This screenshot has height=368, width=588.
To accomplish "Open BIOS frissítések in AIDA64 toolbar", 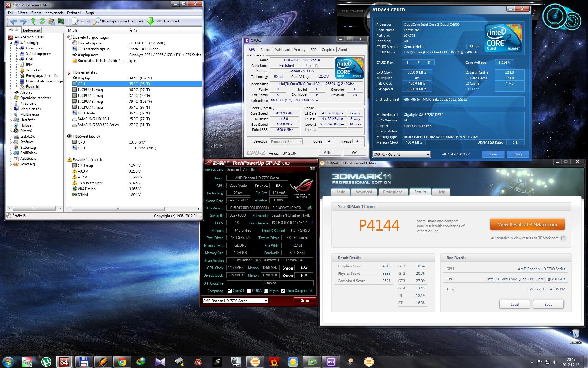I will (x=164, y=21).
